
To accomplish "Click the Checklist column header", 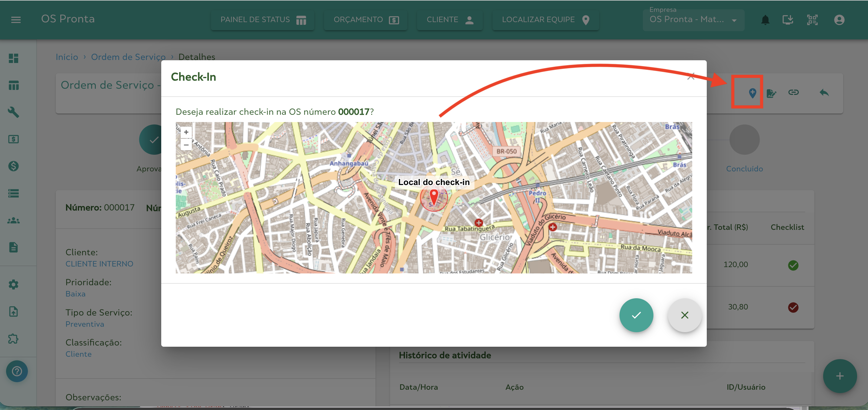I will click(787, 227).
